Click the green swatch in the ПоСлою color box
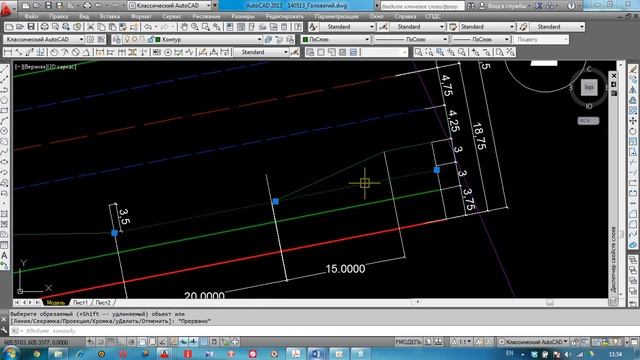Viewport: 640px width, 360px height. click(x=305, y=40)
